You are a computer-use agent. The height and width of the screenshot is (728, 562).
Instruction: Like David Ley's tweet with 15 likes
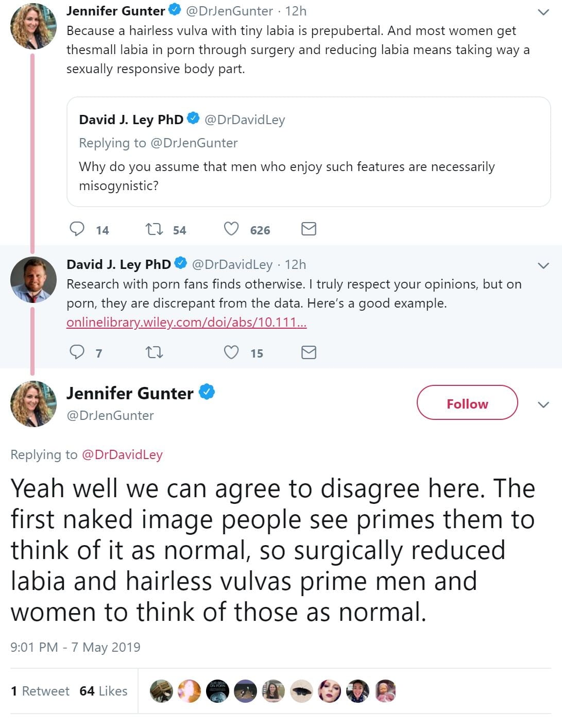coord(231,352)
